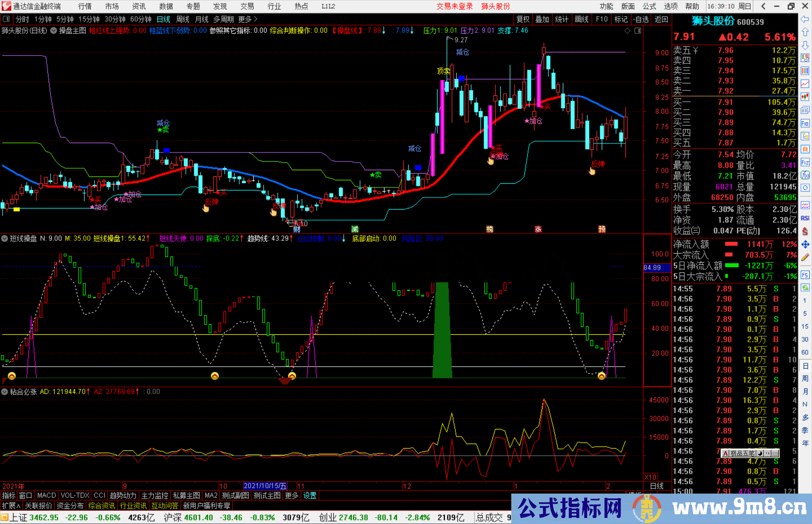Click the F10 company info sidebar icon

805,123
